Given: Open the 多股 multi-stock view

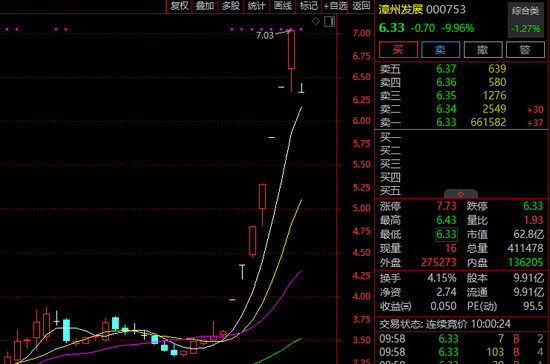Looking at the screenshot, I should 231,6.
